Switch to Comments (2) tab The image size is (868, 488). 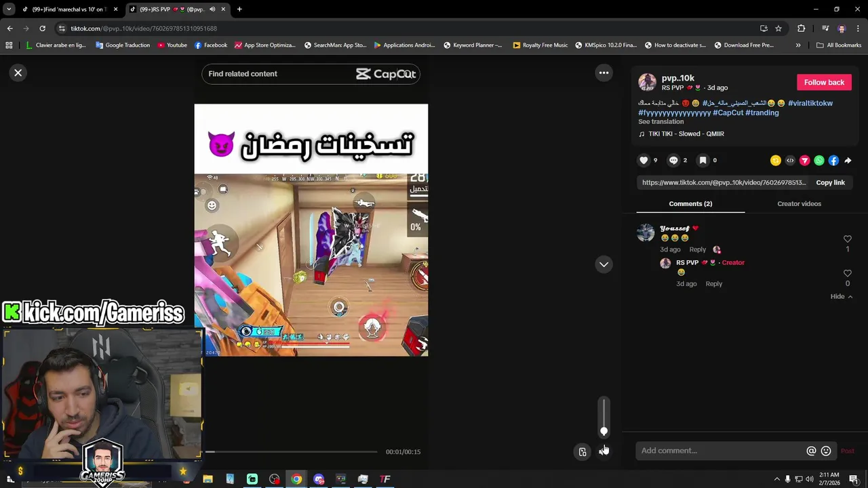[690, 203]
